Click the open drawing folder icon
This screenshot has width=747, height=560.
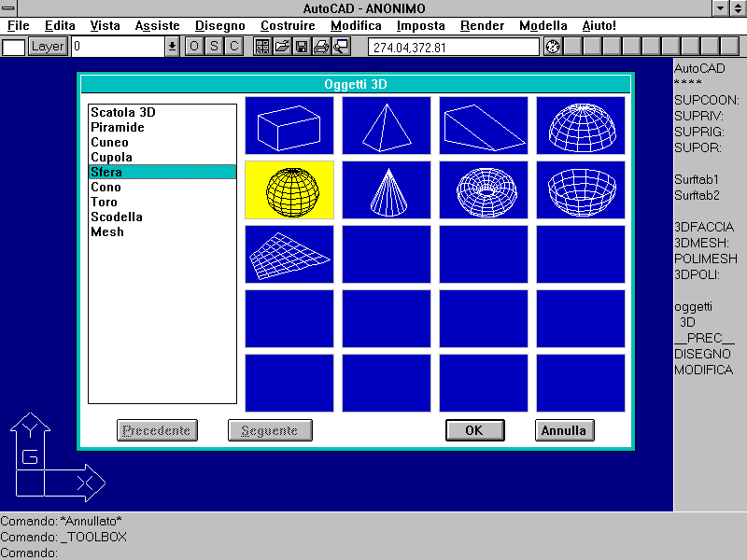coord(282,46)
